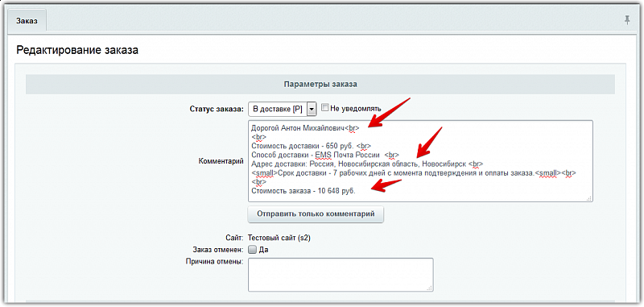Open the Статус заказа dropdown
The image size is (644, 307).
[283, 109]
